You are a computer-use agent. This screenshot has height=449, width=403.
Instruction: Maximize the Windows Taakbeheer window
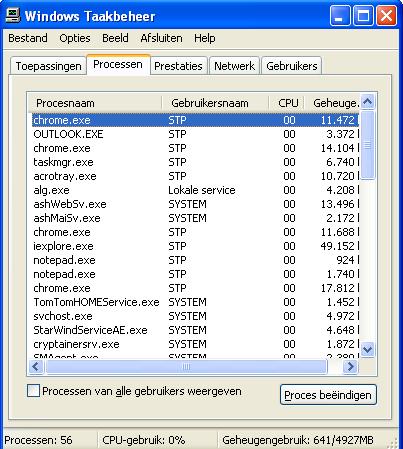pyautogui.click(x=363, y=16)
